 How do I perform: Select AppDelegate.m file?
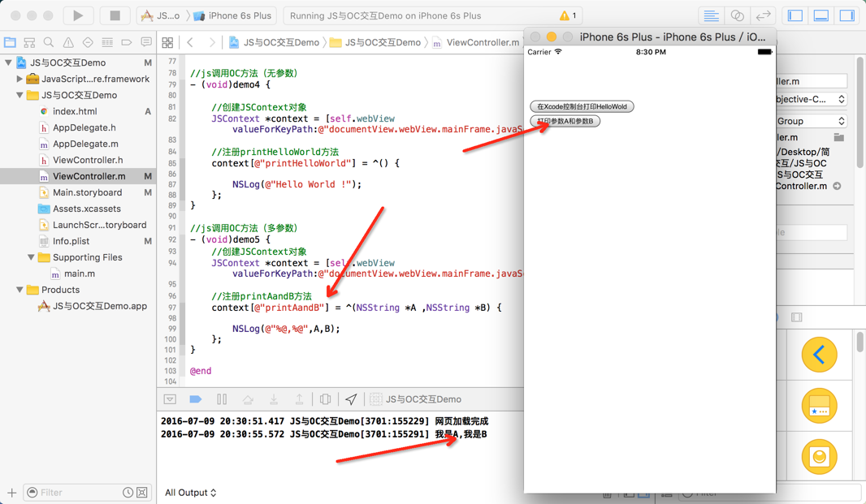click(85, 144)
